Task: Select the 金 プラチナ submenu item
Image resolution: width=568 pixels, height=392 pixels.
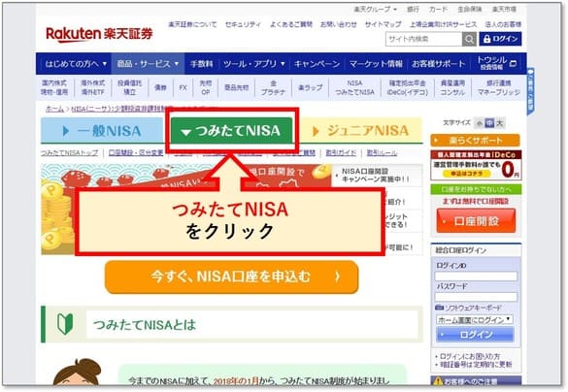Action: pos(273,87)
